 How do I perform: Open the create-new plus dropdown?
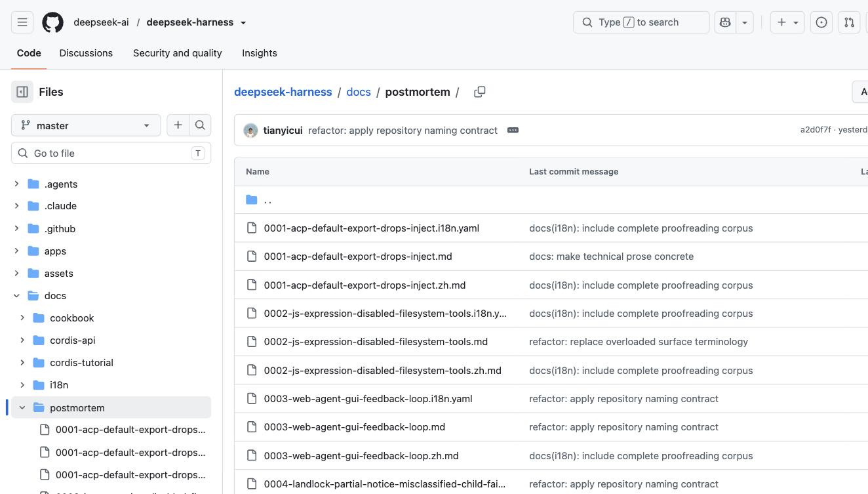tap(787, 22)
